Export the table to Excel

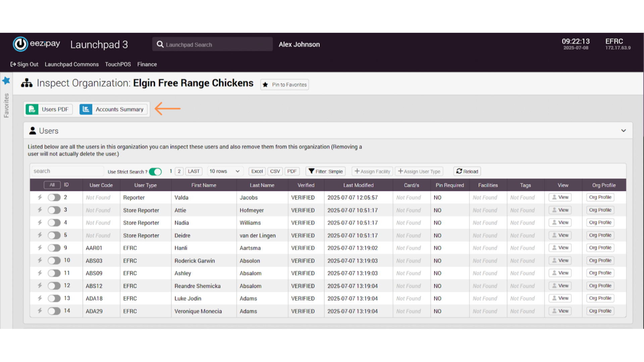(257, 171)
